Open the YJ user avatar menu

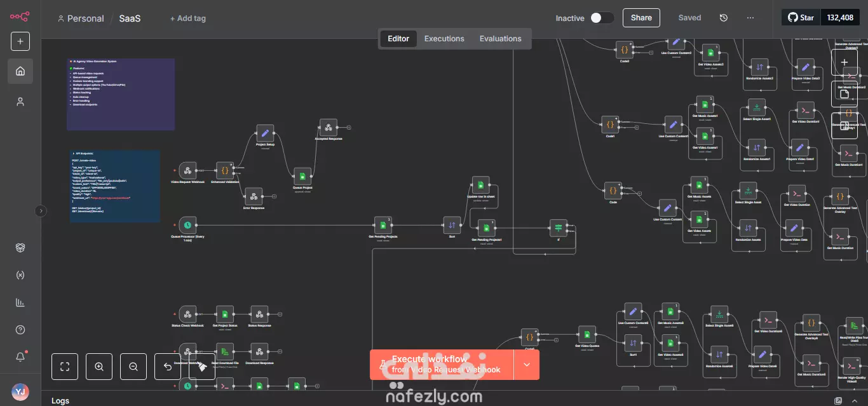[20, 392]
